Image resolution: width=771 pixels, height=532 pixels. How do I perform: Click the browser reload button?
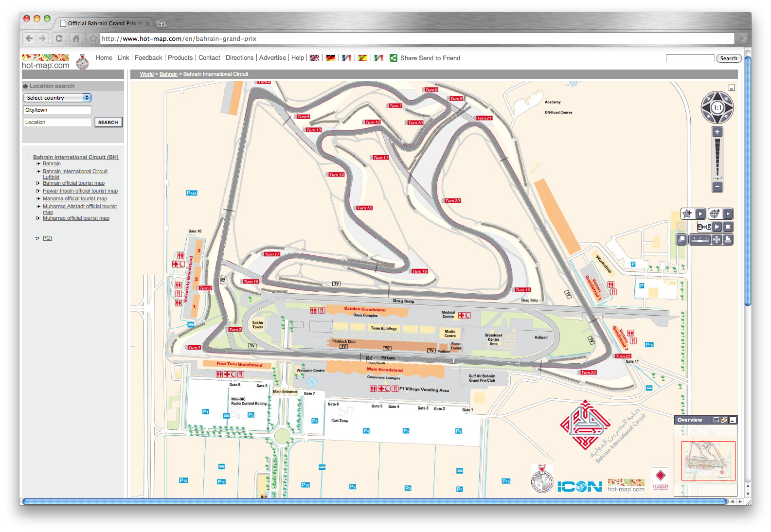click(x=59, y=38)
